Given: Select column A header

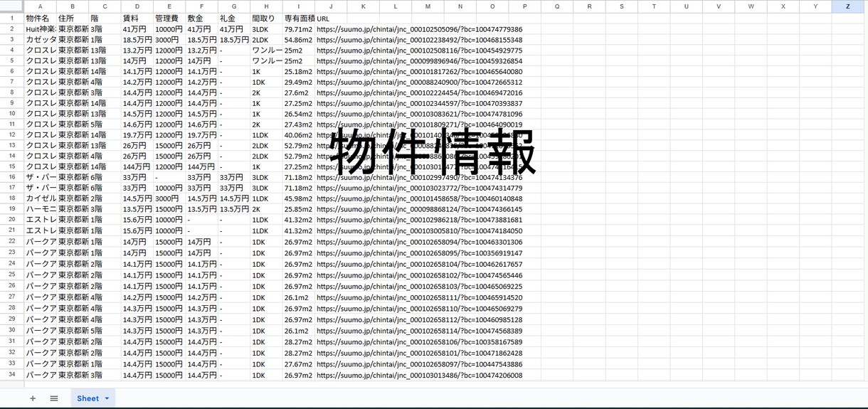Looking at the screenshot, I should (x=40, y=6).
